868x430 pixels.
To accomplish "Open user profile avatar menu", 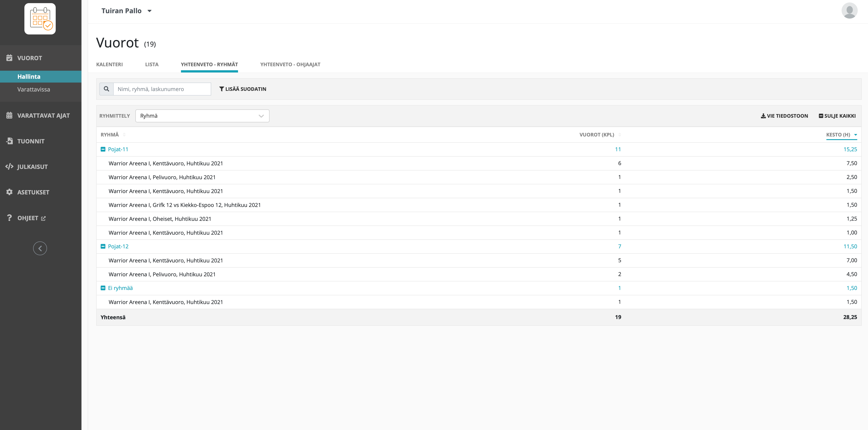I will click(849, 11).
